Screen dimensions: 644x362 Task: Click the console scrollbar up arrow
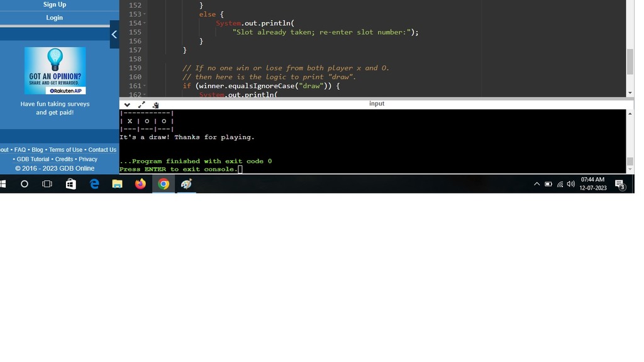[x=630, y=114]
